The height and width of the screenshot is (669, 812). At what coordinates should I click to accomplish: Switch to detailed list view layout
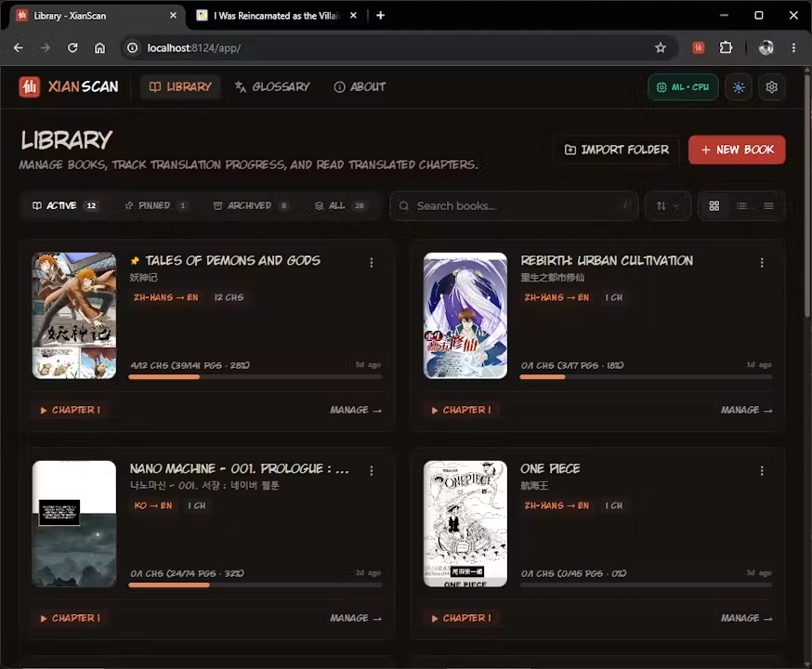tap(741, 206)
